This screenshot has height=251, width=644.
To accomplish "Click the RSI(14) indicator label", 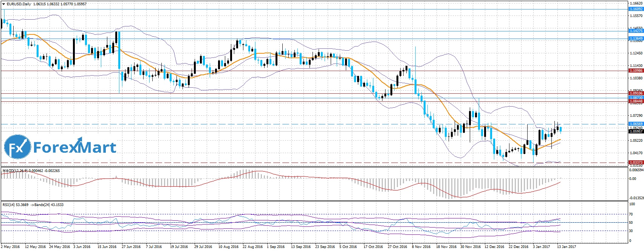I will [9, 205].
